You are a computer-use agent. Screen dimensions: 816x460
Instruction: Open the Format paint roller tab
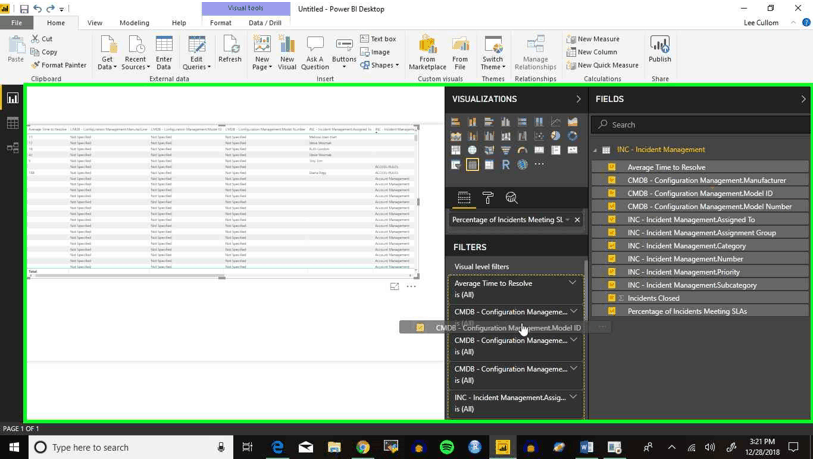(x=488, y=198)
